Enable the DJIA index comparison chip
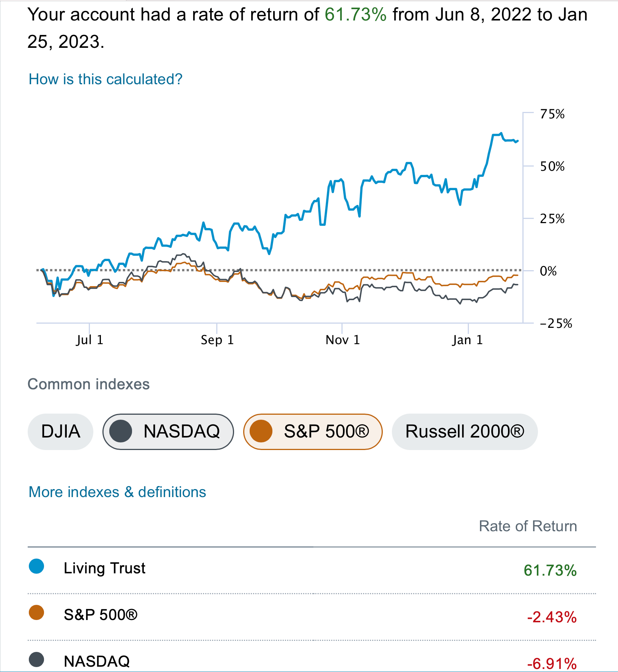The height and width of the screenshot is (672, 618). point(61,431)
